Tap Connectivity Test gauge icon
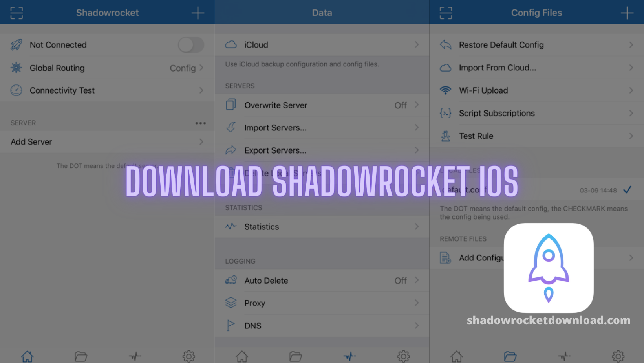Screen dimensions: 644x363 [x=16, y=90]
